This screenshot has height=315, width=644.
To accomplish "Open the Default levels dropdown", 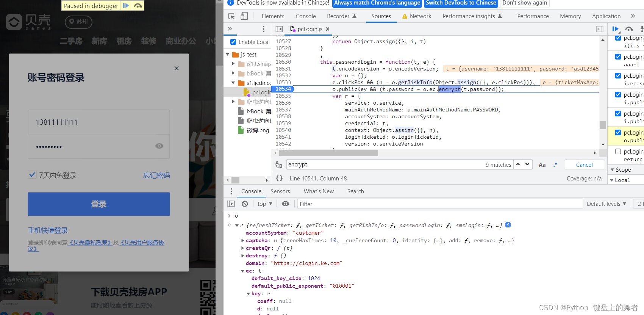I will [606, 204].
